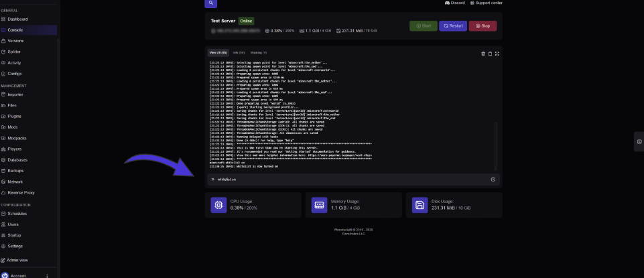Image resolution: width=644 pixels, height=278 pixels.
Task: Open the Discord link in the header
Action: (454, 3)
